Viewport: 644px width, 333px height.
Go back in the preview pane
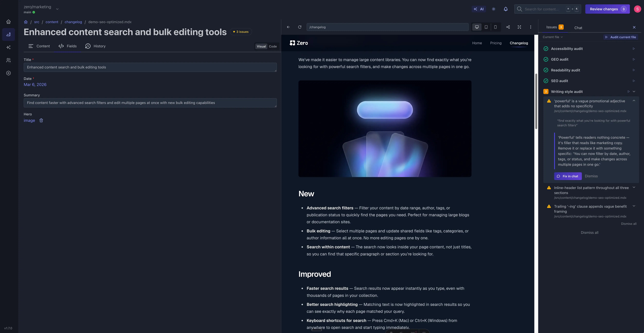coord(288,27)
